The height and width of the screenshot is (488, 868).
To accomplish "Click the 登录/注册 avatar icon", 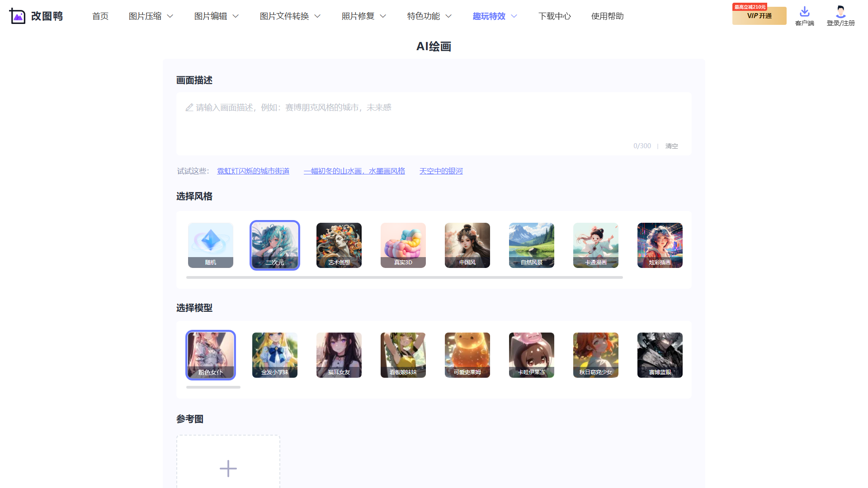I will [840, 11].
